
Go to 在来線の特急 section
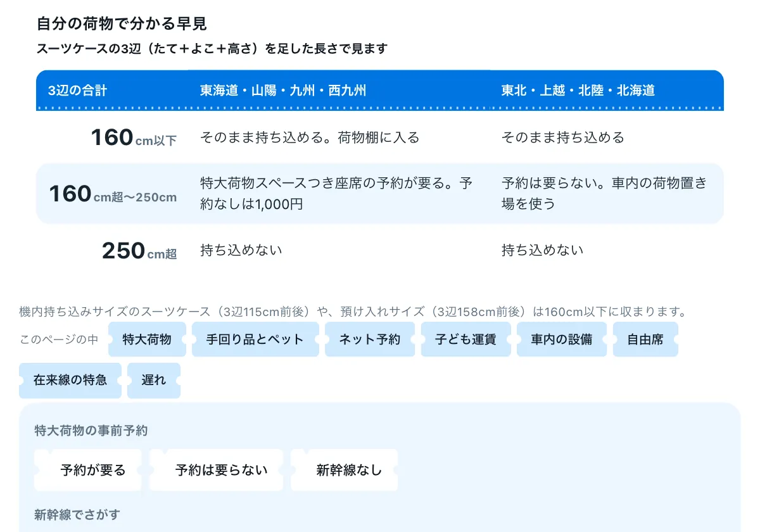70,381
